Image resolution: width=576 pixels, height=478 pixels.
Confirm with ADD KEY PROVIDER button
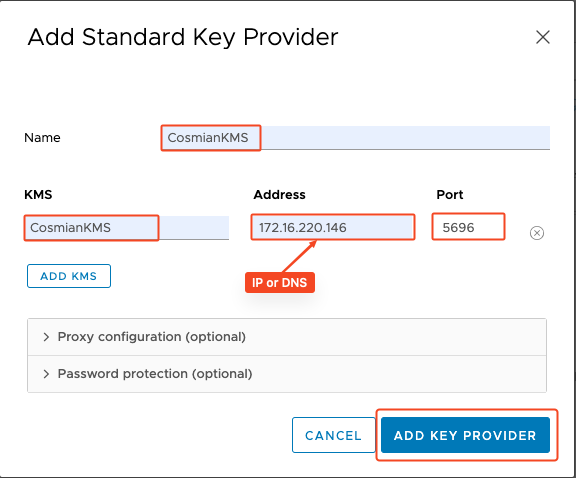465,435
